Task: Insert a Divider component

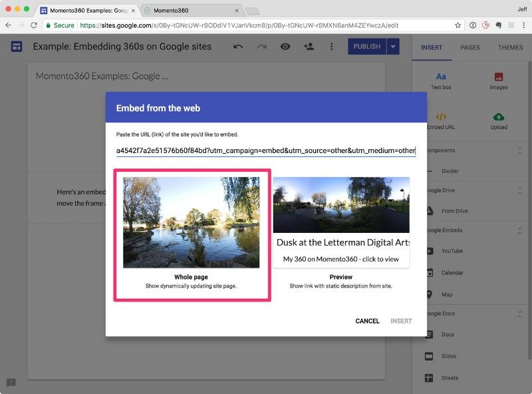Action: pyautogui.click(x=450, y=171)
